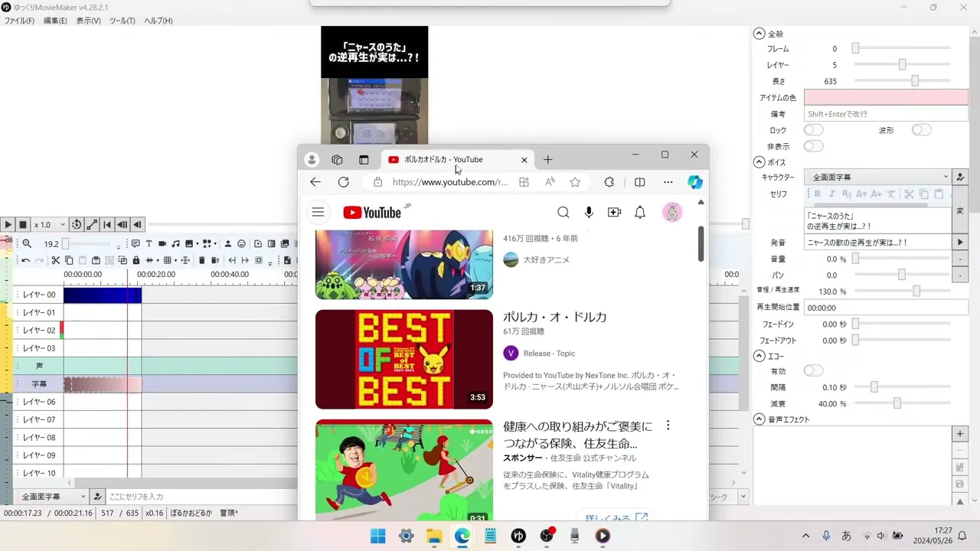Collapse the 音声エフェクト section
Viewport: 980px width, 551px height.
(759, 419)
